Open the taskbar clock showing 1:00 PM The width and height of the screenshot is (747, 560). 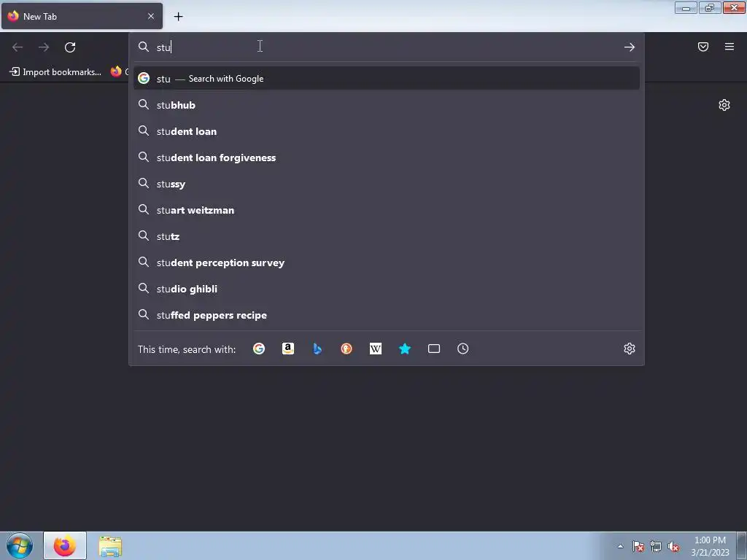tap(710, 546)
